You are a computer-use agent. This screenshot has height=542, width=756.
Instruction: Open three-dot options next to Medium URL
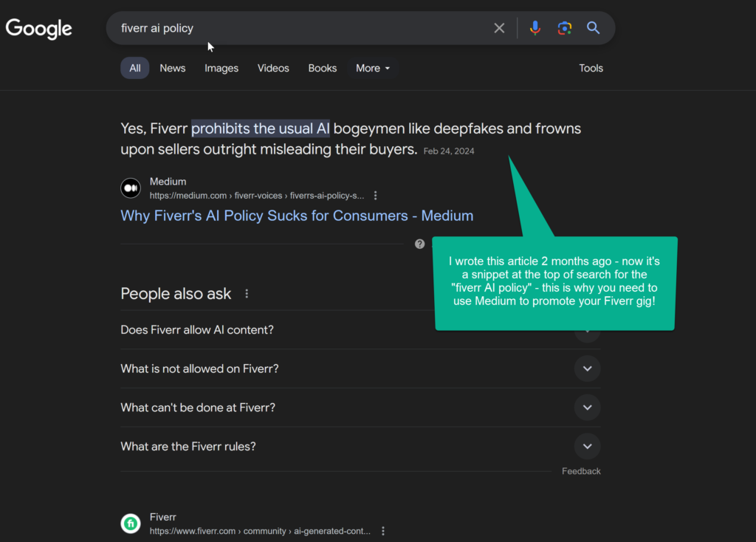[x=376, y=195]
